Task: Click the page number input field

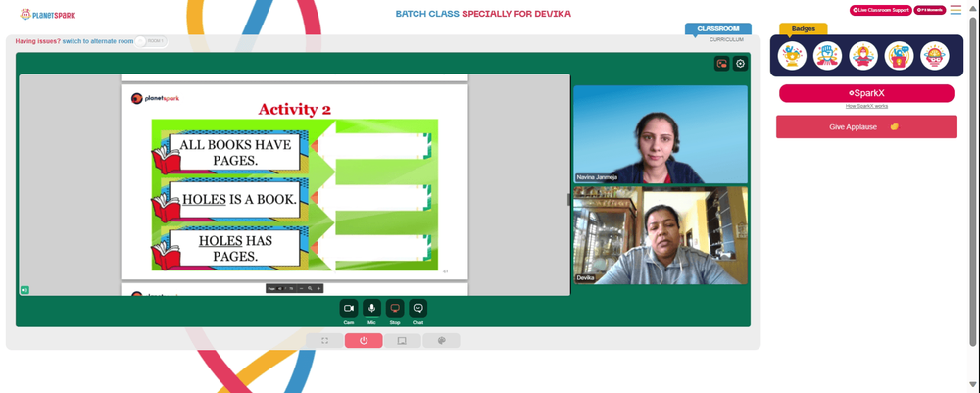Action: pyautogui.click(x=280, y=289)
